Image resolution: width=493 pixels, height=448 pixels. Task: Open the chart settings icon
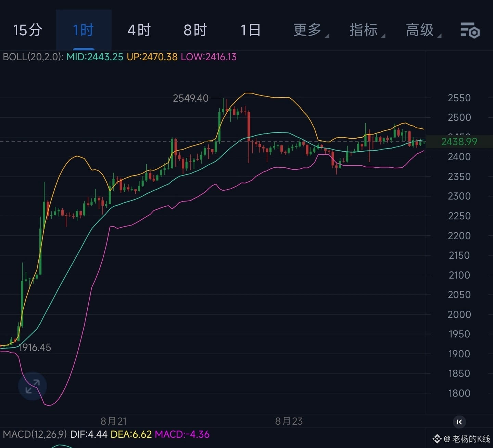click(x=470, y=30)
